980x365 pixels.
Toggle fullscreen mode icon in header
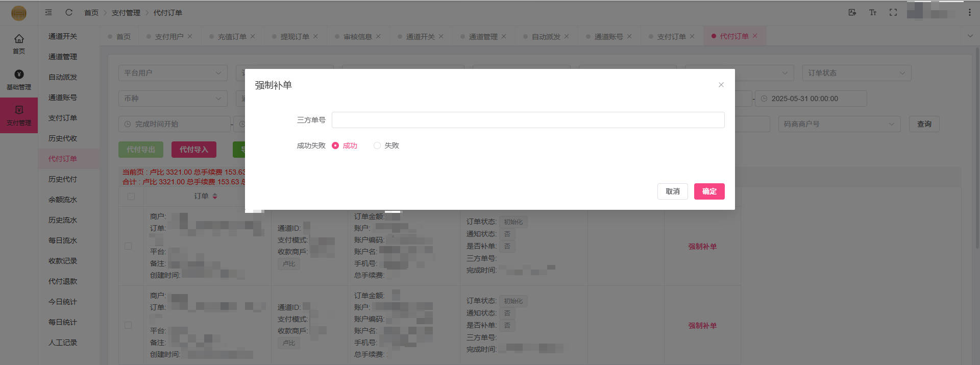pyautogui.click(x=893, y=12)
